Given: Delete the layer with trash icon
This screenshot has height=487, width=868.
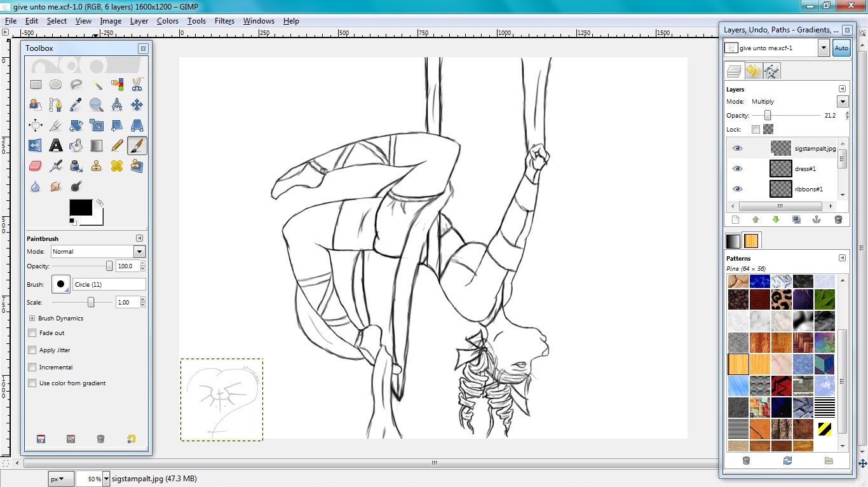Looking at the screenshot, I should pos(838,220).
